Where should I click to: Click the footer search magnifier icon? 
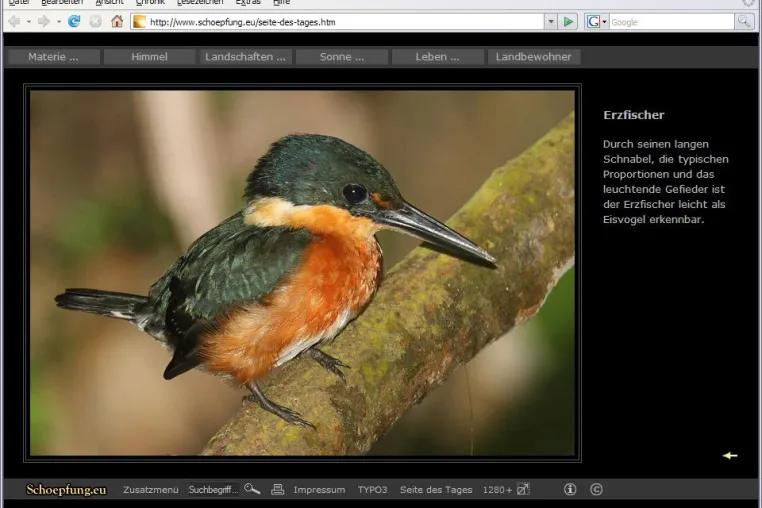click(252, 489)
